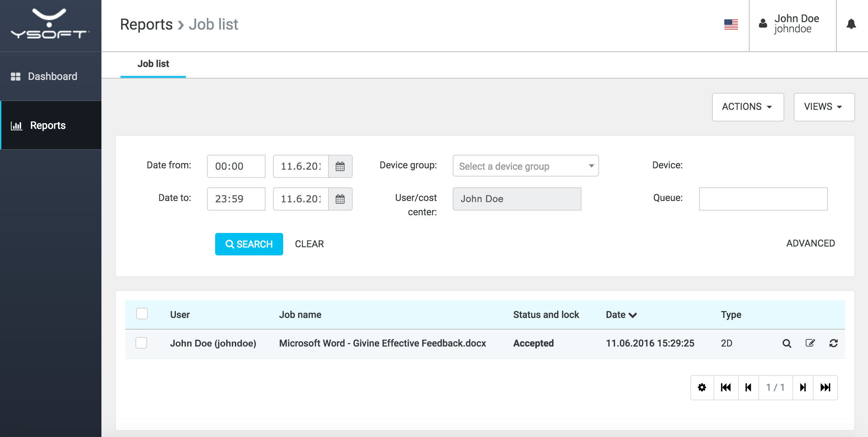Go to last page of results

[x=825, y=387]
